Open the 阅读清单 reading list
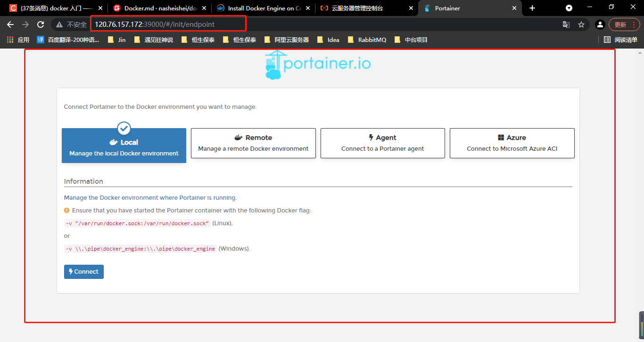The height and width of the screenshot is (342, 644). 620,40
